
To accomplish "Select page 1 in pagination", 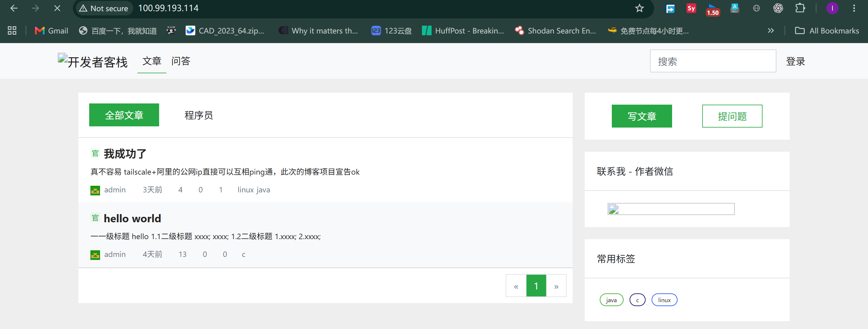I will pyautogui.click(x=536, y=286).
